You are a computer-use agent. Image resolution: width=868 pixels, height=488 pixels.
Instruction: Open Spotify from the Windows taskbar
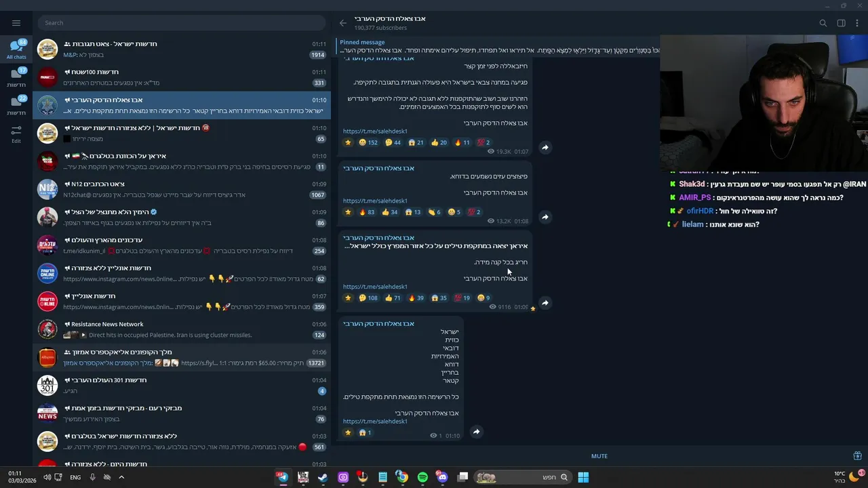click(x=422, y=477)
